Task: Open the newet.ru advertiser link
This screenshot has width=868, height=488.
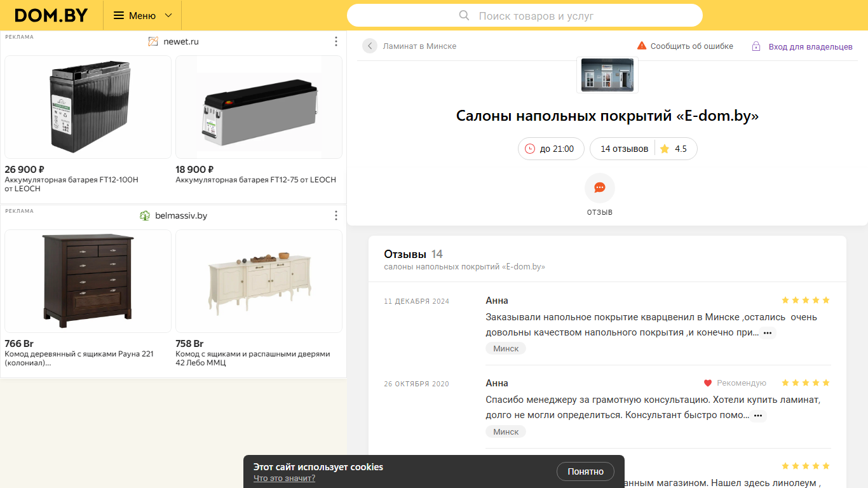Action: (x=181, y=41)
